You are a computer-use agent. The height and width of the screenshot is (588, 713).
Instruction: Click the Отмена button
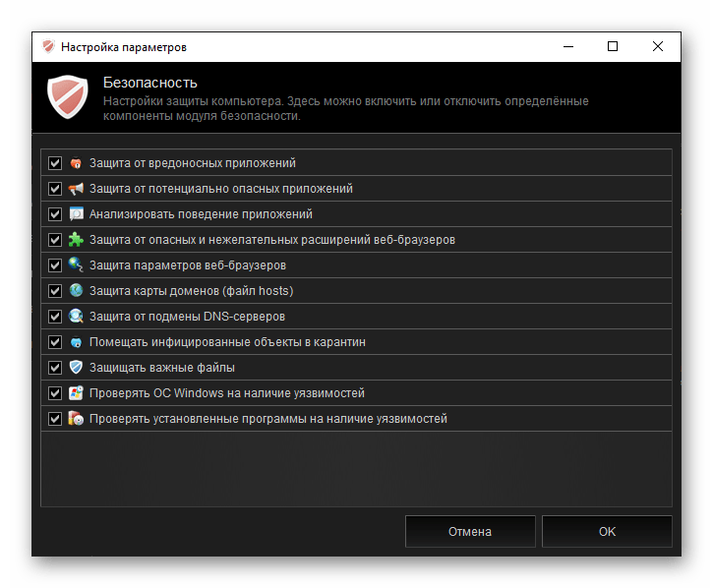click(470, 531)
